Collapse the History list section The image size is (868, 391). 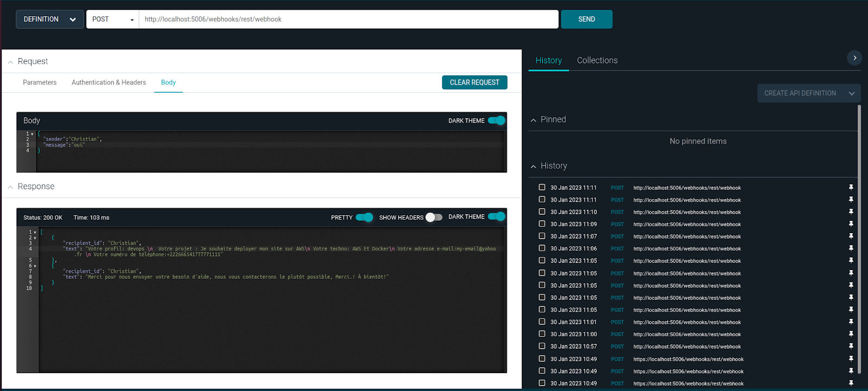(533, 166)
